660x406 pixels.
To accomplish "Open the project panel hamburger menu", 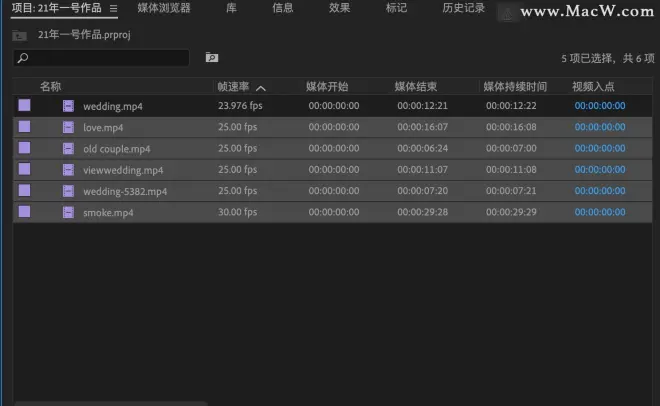I will click(113, 8).
